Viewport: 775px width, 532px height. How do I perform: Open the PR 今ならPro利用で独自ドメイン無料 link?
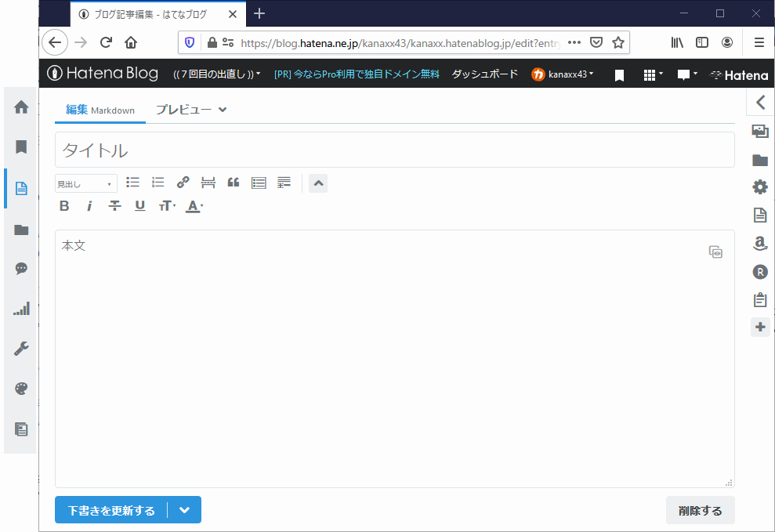point(357,74)
